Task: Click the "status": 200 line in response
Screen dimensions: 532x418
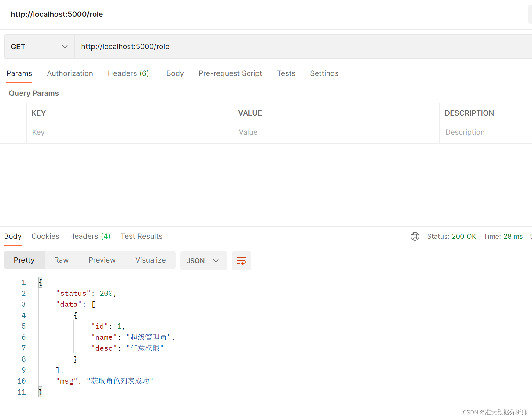Action: [x=86, y=293]
